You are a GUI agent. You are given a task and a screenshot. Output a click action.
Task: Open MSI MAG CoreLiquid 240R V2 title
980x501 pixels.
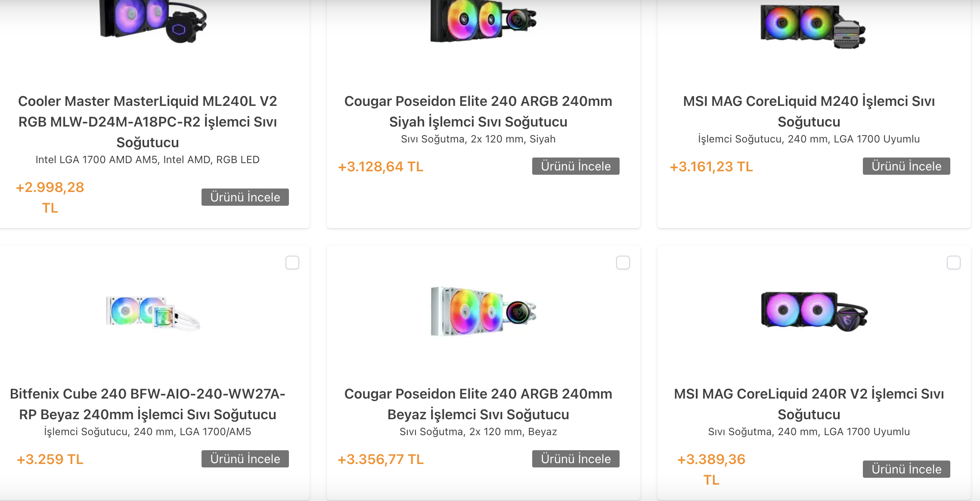pyautogui.click(x=809, y=404)
